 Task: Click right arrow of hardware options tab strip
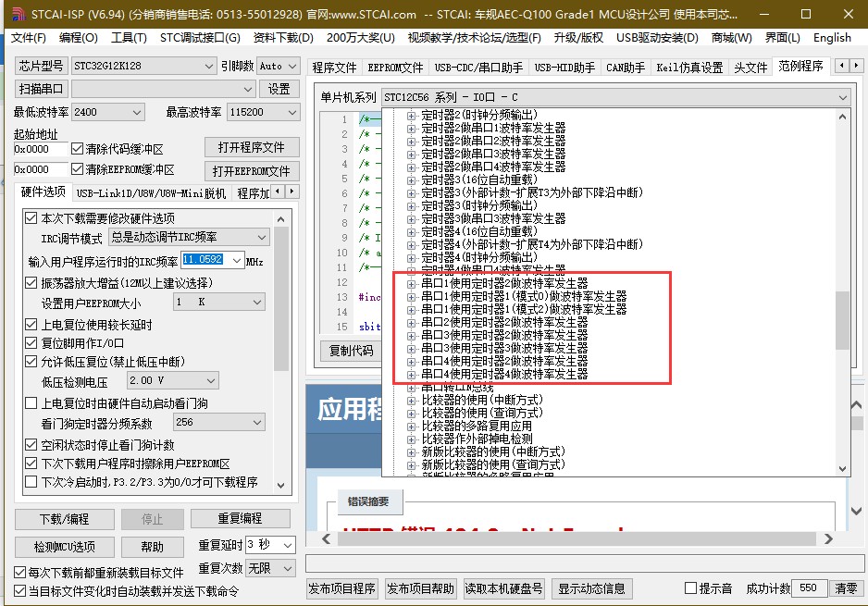tap(291, 192)
